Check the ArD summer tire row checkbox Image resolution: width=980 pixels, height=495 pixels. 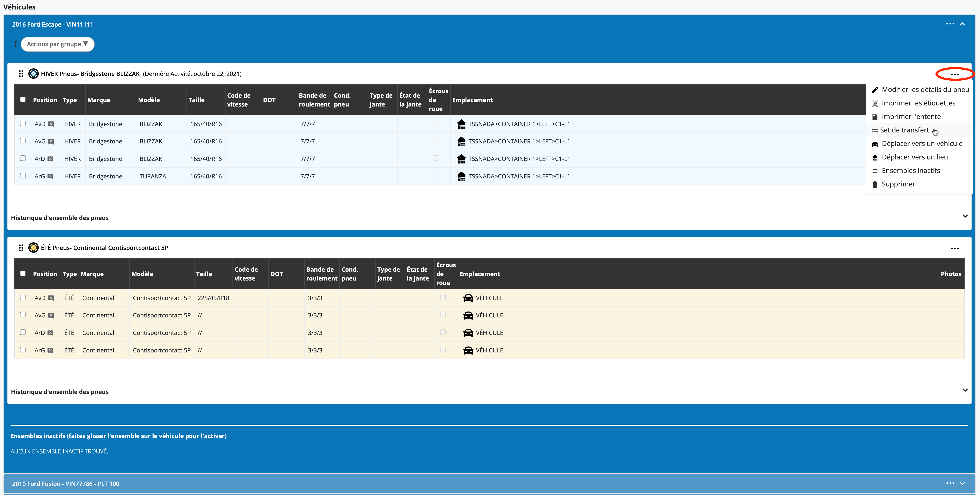point(23,332)
